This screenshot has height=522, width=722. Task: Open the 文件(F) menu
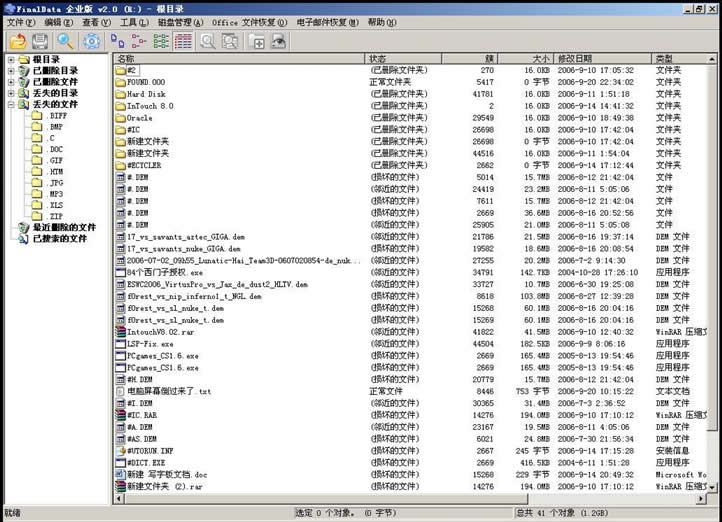pos(21,22)
